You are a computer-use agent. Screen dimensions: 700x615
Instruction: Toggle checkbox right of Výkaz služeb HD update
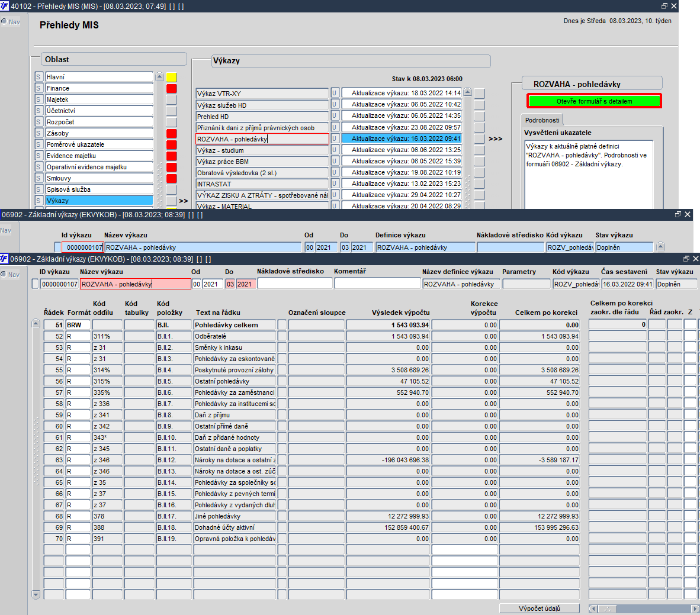[480, 105]
